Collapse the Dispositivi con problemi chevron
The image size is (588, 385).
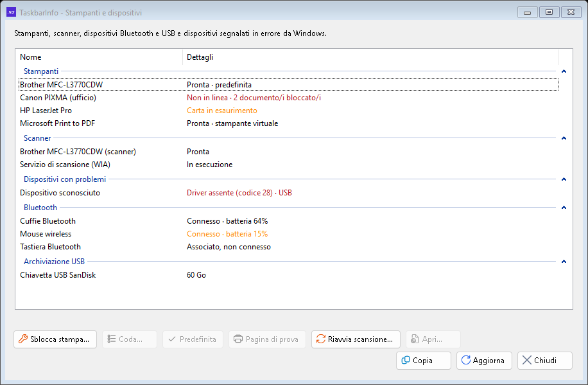pyautogui.click(x=564, y=179)
